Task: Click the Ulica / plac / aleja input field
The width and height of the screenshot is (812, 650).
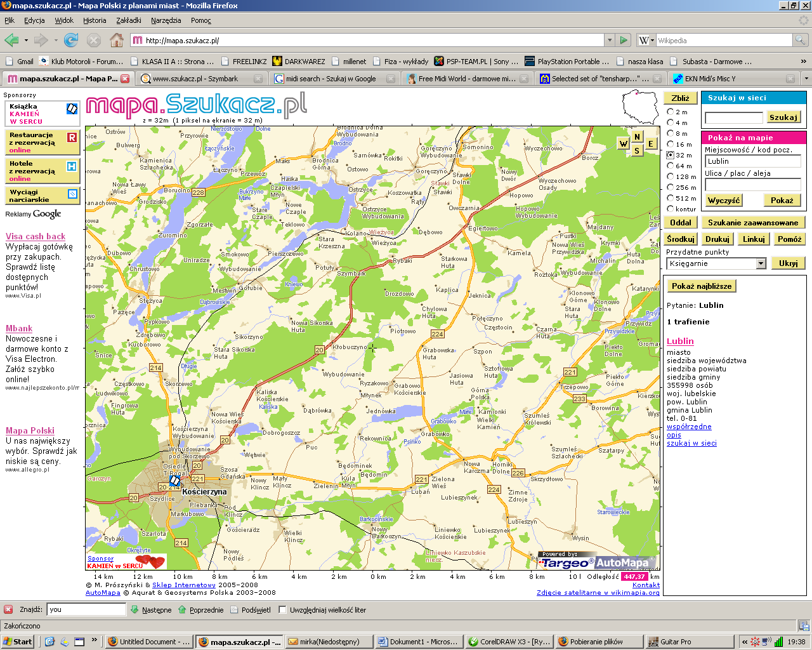Action: (x=753, y=185)
